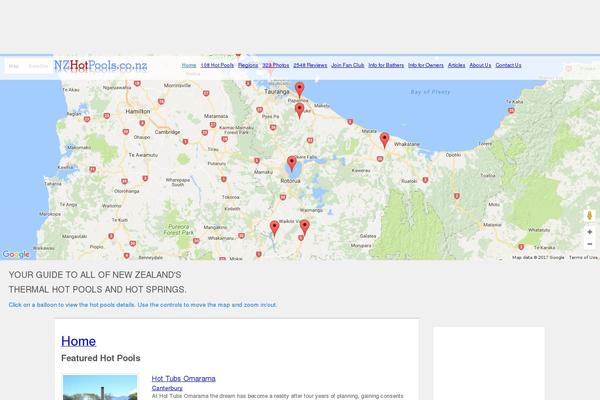Open Info for Bathers page
The height and width of the screenshot is (400, 600).
pos(386,65)
